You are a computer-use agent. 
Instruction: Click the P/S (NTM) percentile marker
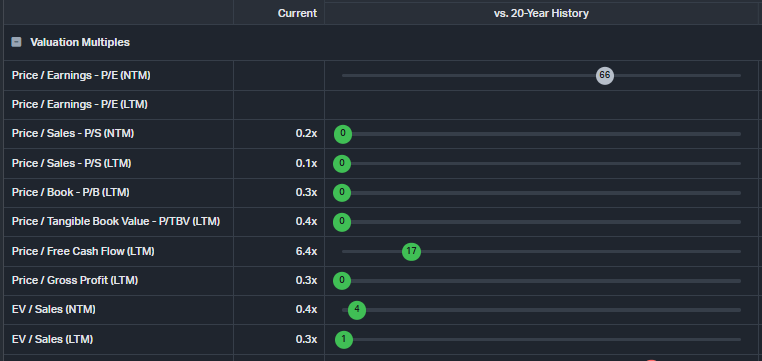[343, 134]
